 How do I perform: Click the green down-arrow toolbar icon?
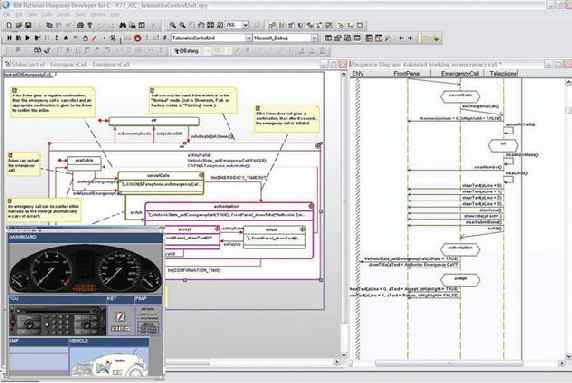pos(436,38)
